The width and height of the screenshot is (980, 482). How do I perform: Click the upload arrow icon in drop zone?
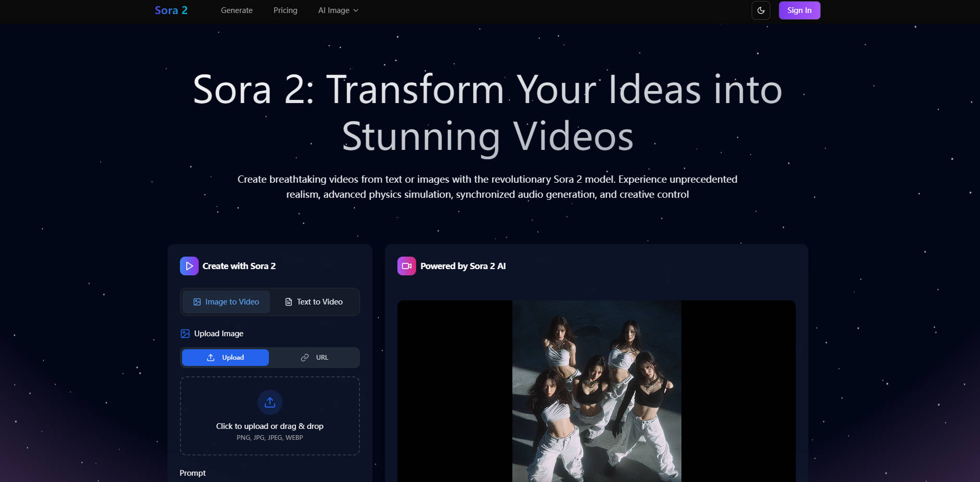tap(270, 402)
